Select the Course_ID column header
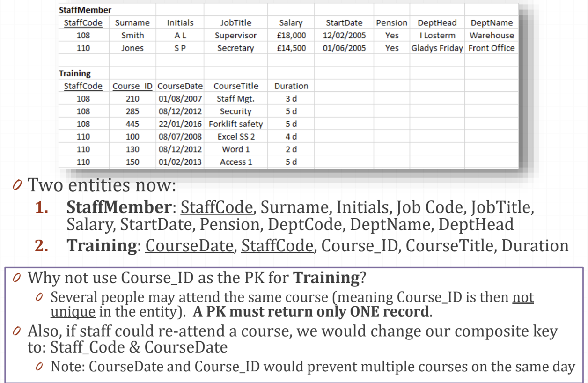 click(x=132, y=86)
